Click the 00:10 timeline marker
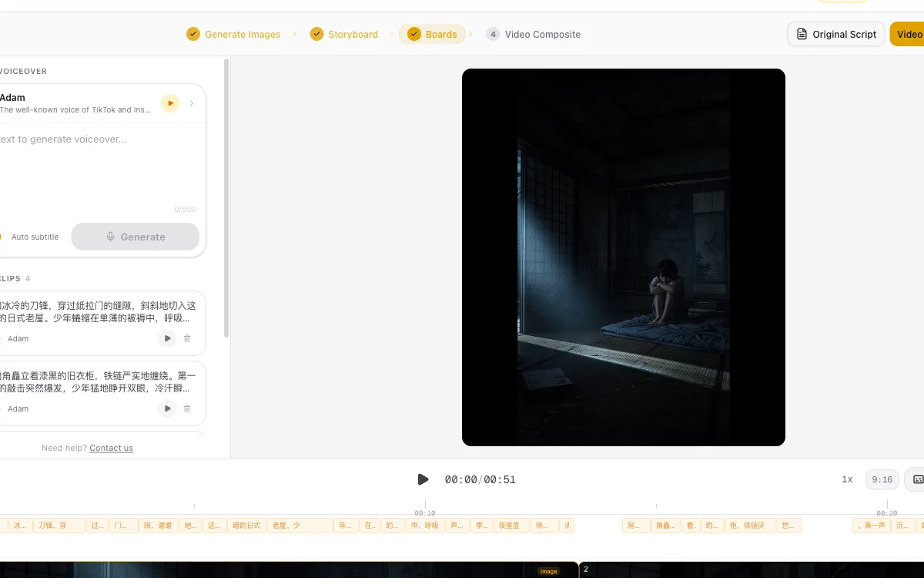The height and width of the screenshot is (578, 924). click(425, 512)
